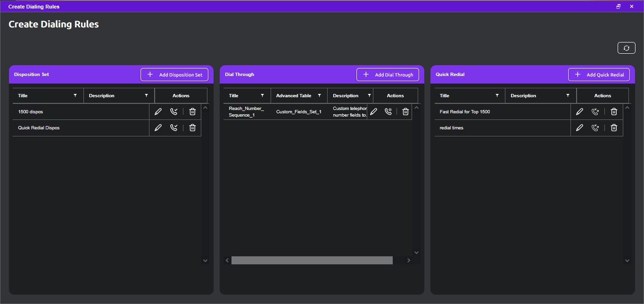The image size is (644, 304).
Task: Select Fast Redial for Top 1500 text
Action: tap(465, 112)
